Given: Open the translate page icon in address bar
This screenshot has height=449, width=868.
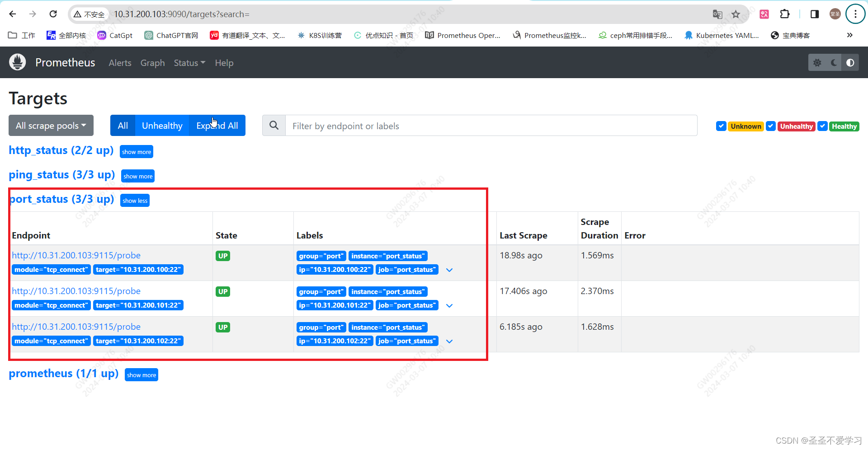Looking at the screenshot, I should pyautogui.click(x=717, y=14).
